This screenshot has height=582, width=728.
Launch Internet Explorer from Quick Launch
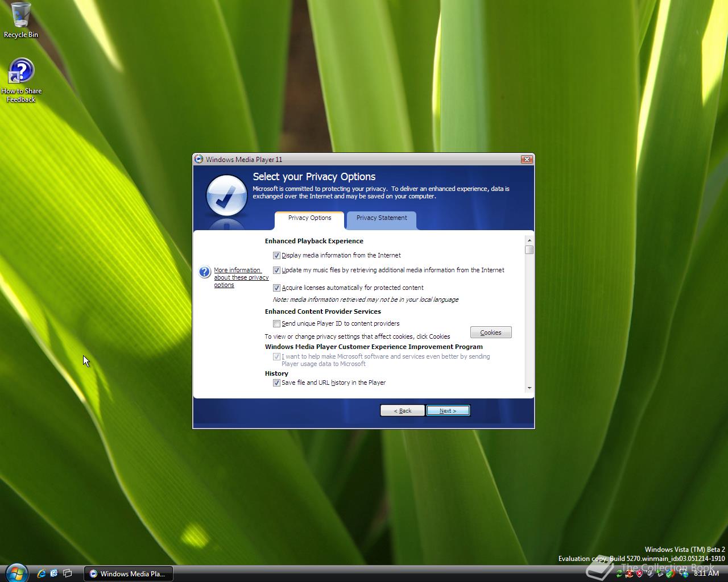click(x=41, y=573)
